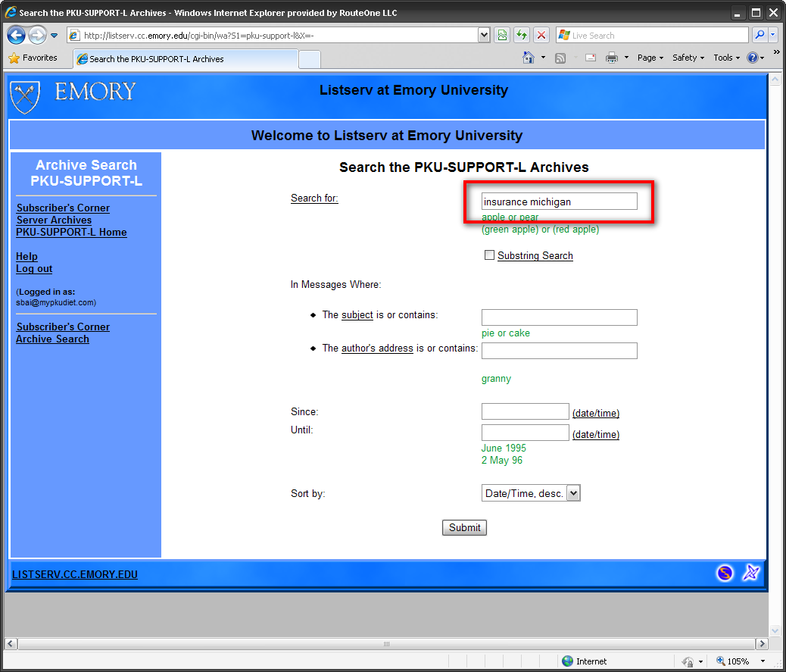The width and height of the screenshot is (786, 672).
Task: Click the subject help link
Action: coord(357,315)
